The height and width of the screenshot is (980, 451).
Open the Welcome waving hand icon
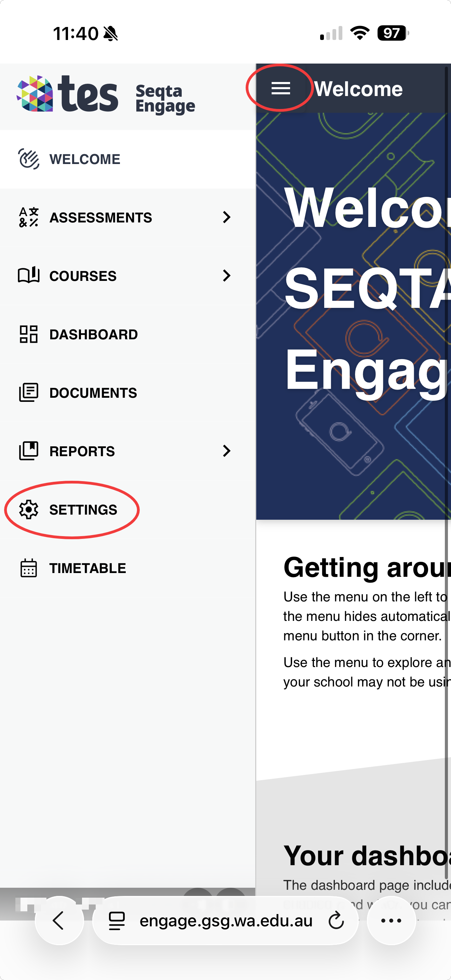point(28,159)
